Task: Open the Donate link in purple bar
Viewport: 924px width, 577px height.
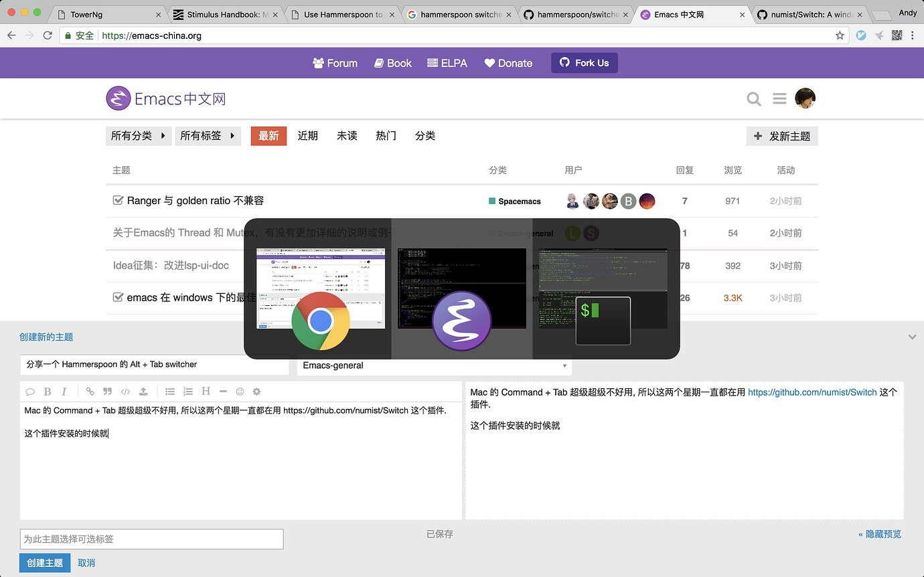Action: coord(508,63)
